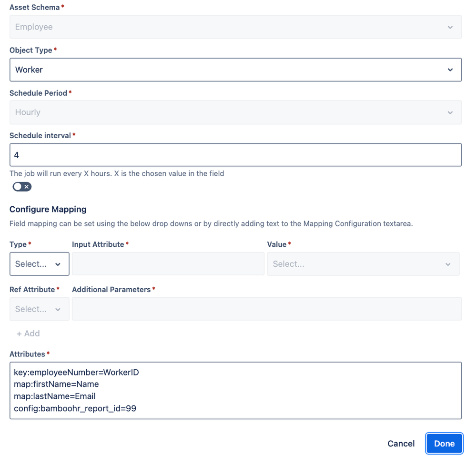This screenshot has height=465, width=476.
Task: Confirm with the Done button
Action: 444,444
